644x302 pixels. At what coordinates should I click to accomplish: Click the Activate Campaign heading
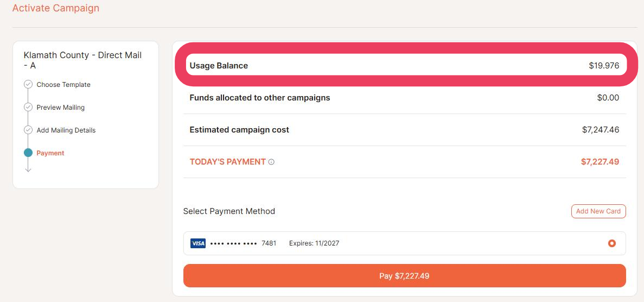pyautogui.click(x=55, y=8)
